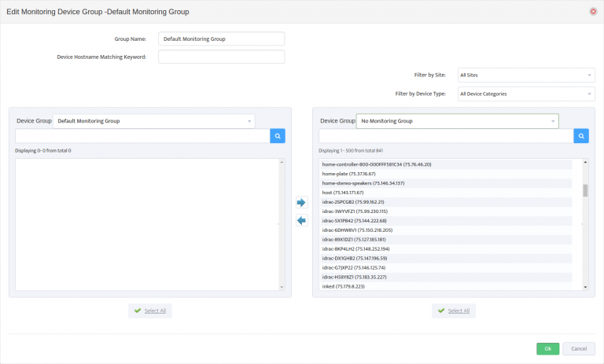
Task: Expand the No Monitoring Group dropdown
Action: [457, 121]
